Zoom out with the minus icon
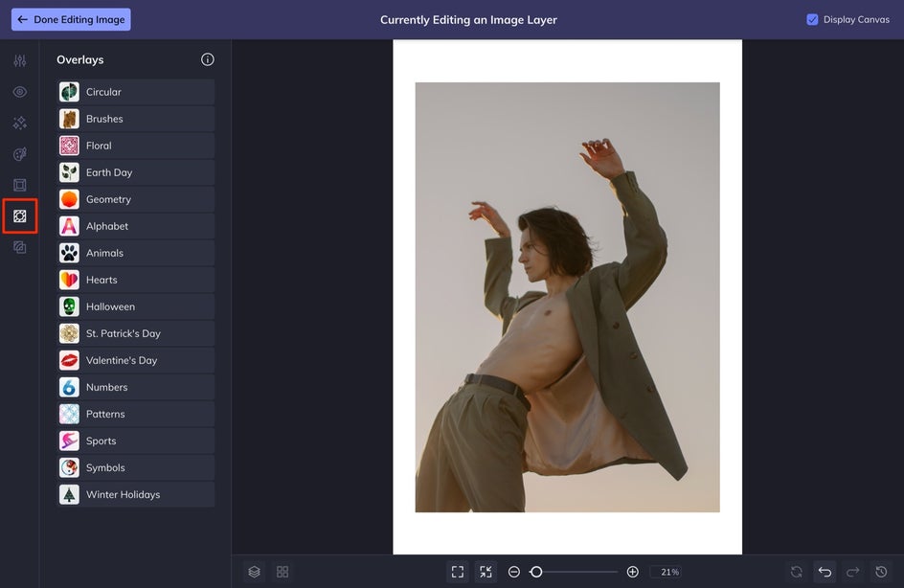Image resolution: width=904 pixels, height=588 pixels. click(x=514, y=572)
